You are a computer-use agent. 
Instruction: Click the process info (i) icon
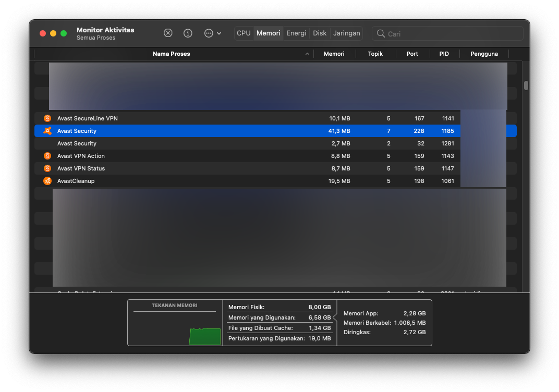(x=188, y=33)
